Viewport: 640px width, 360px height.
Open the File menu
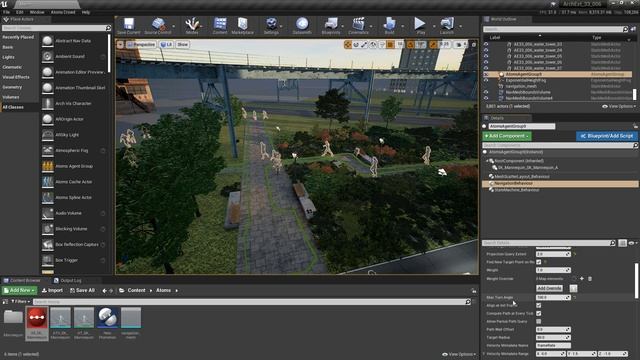click(x=7, y=12)
